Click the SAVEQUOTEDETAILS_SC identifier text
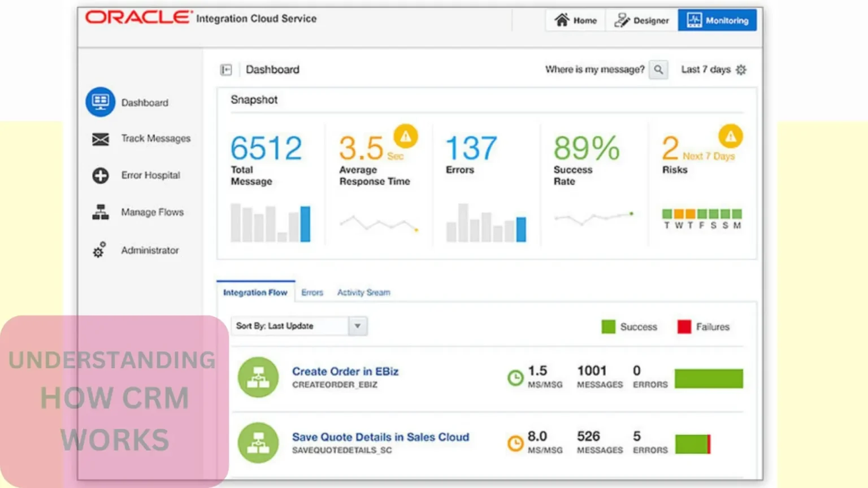868x488 pixels. [342, 450]
